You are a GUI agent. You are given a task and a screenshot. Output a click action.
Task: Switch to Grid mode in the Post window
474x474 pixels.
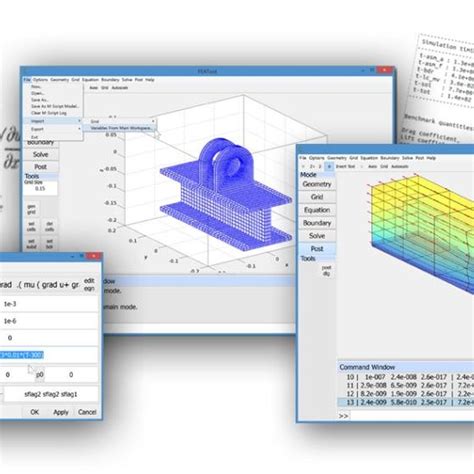coord(317,197)
